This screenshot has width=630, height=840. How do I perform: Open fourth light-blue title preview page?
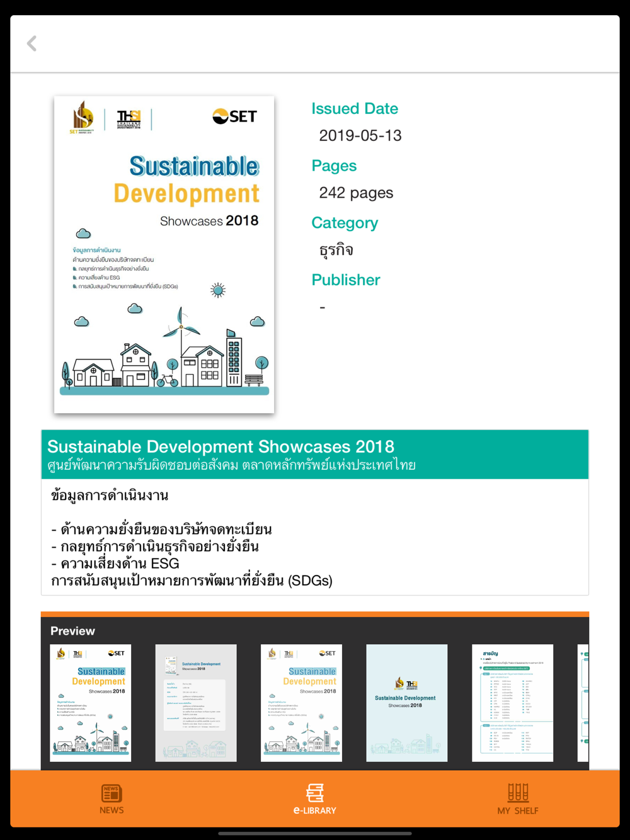coord(407,703)
